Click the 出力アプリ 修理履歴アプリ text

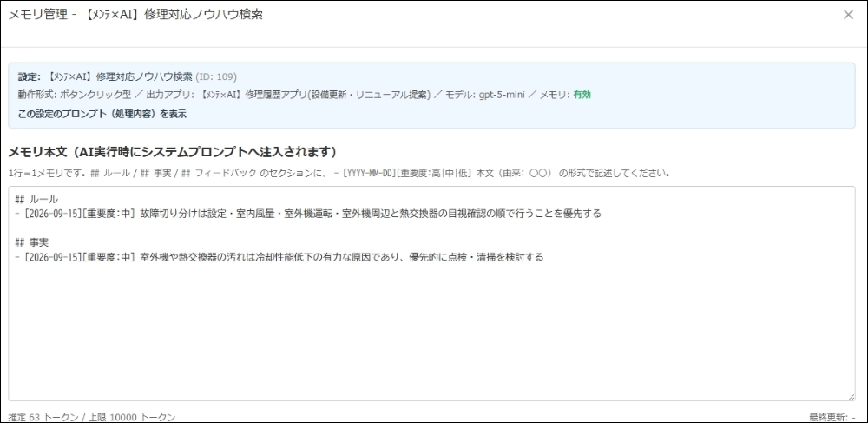click(288, 95)
